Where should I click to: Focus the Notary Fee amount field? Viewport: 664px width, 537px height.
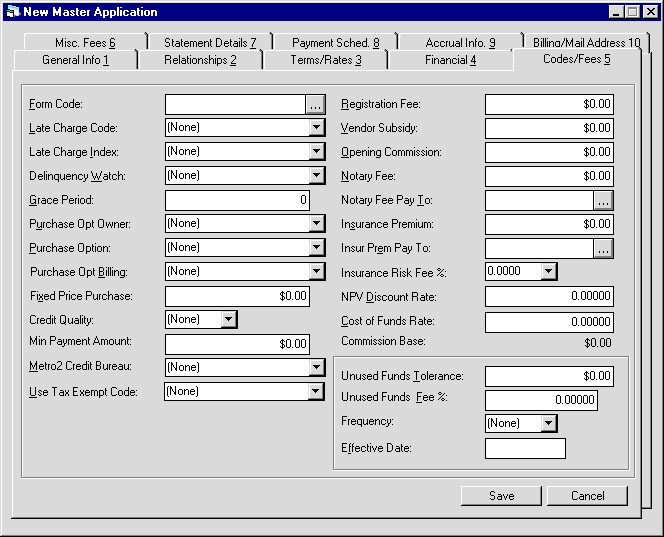549,176
